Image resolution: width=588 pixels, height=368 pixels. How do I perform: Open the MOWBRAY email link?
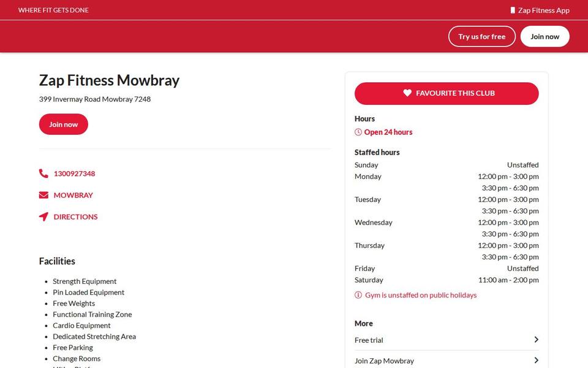coord(73,195)
